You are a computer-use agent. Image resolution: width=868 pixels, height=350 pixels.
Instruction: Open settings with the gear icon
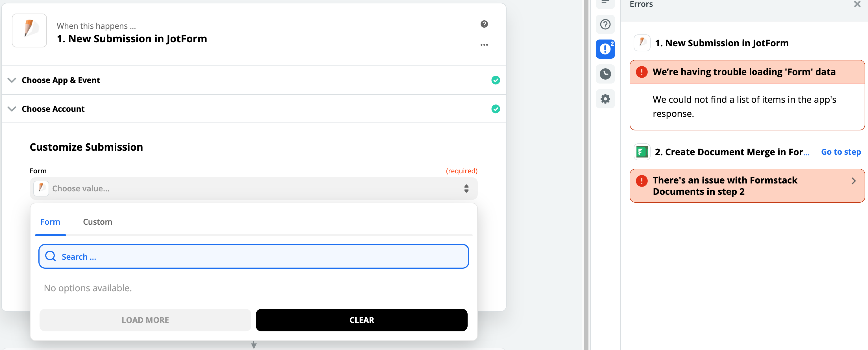605,99
